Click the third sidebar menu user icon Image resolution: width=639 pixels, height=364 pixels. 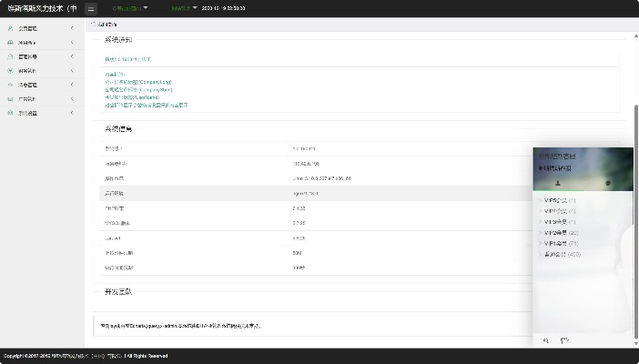9,56
